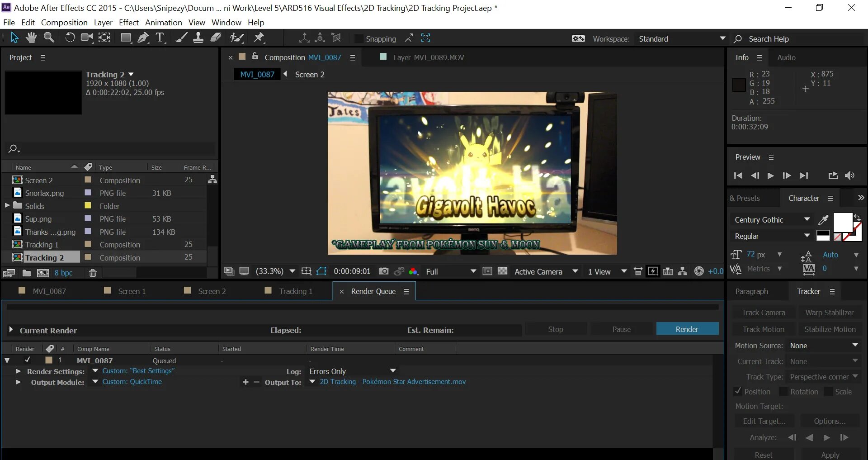Open Log Errors Only dropdown
Viewport: 868px width, 460px height.
pos(352,371)
